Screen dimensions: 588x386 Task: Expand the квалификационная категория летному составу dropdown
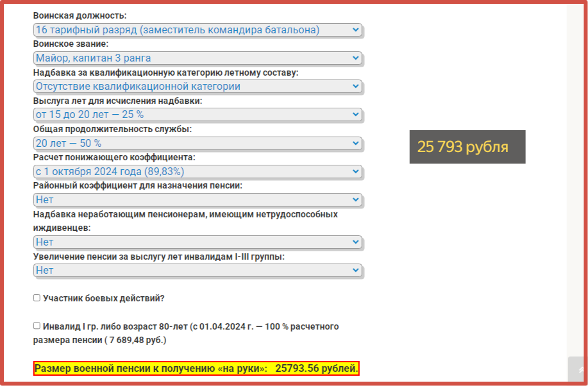(197, 87)
